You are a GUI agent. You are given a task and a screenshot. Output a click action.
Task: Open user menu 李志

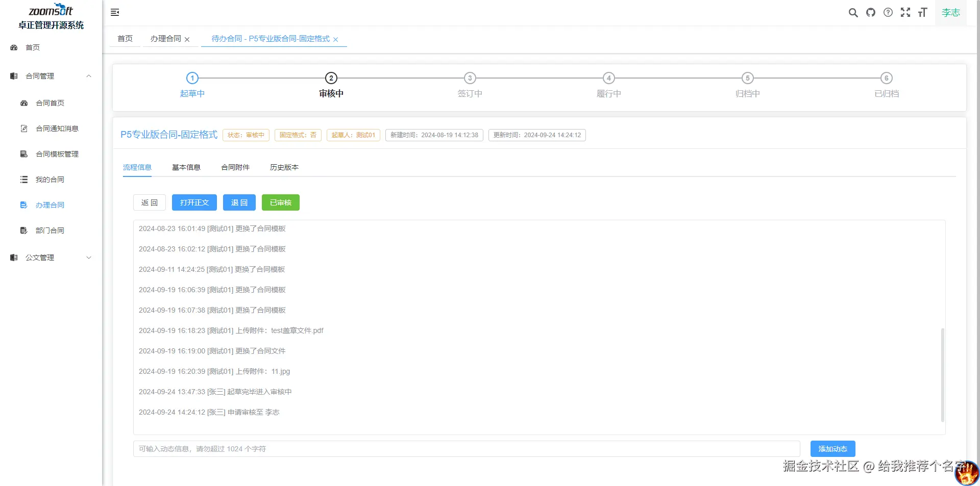[951, 13]
